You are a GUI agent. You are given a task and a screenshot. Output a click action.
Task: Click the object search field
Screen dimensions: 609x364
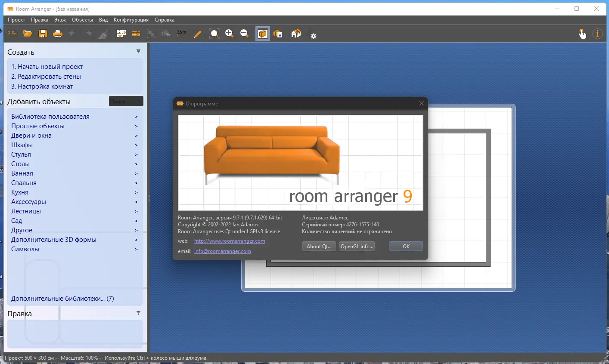click(x=126, y=101)
